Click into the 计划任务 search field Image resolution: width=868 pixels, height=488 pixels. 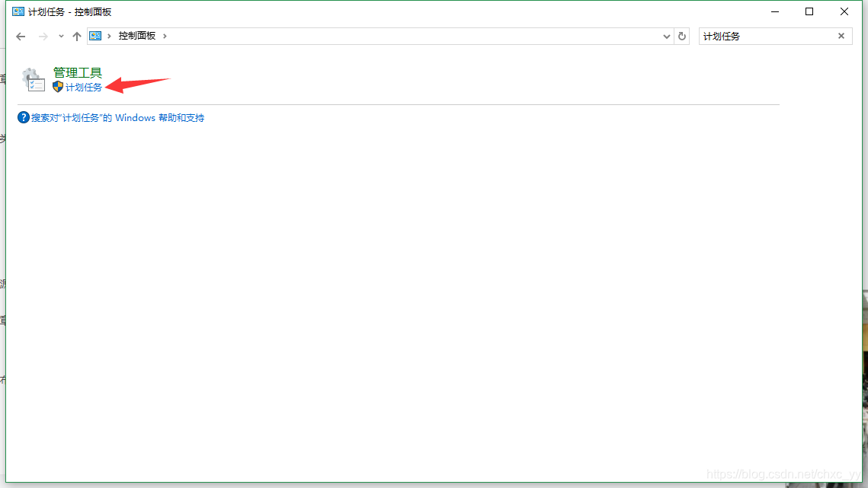tap(767, 36)
